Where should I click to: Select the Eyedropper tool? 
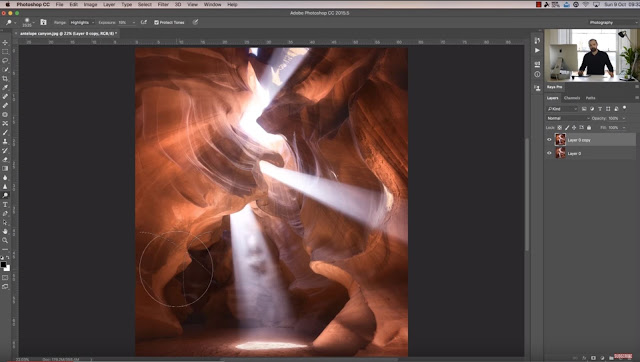(x=5, y=87)
